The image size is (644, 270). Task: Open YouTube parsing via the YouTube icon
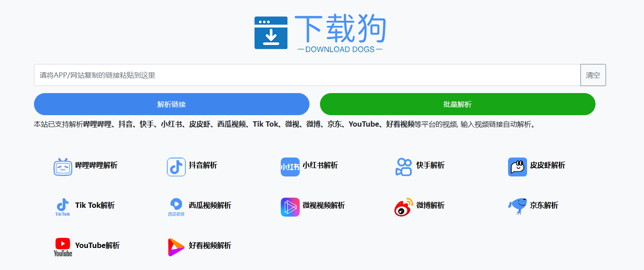63,247
